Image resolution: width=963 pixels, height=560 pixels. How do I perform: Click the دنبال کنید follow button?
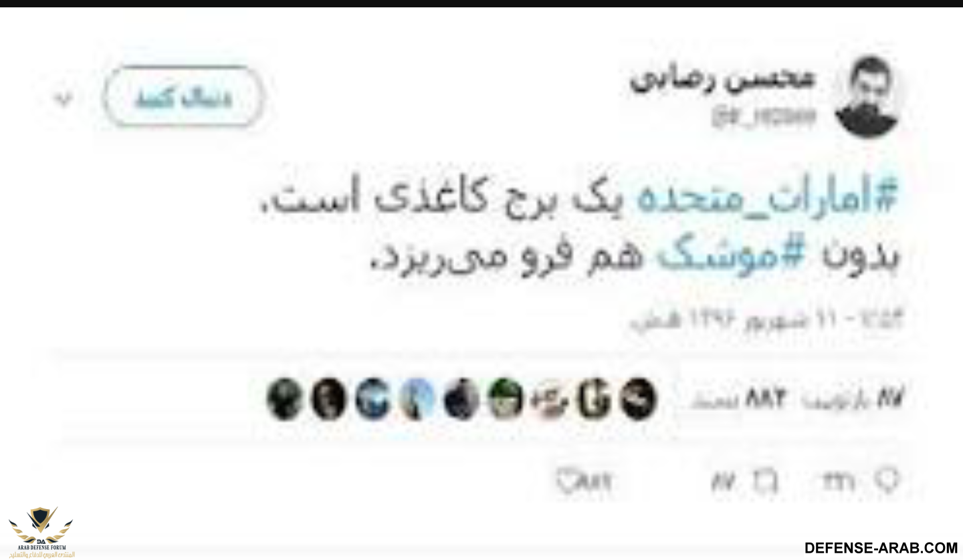[x=183, y=98]
